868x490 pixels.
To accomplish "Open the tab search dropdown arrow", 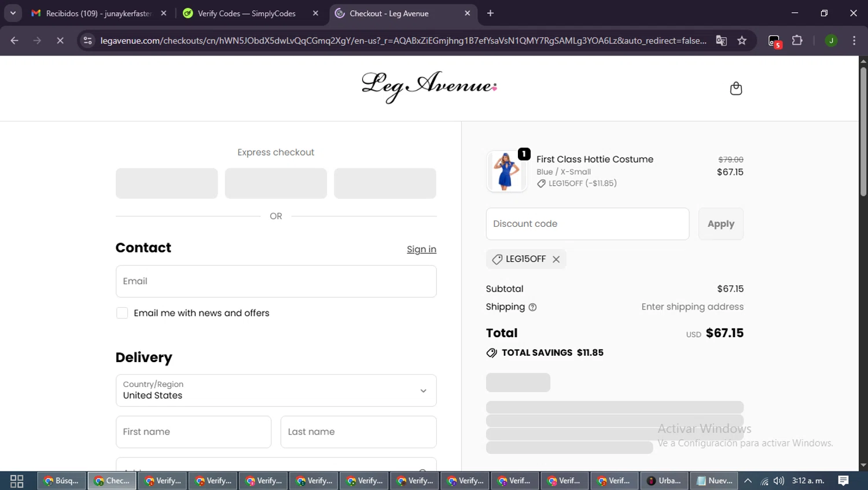I will (x=13, y=13).
